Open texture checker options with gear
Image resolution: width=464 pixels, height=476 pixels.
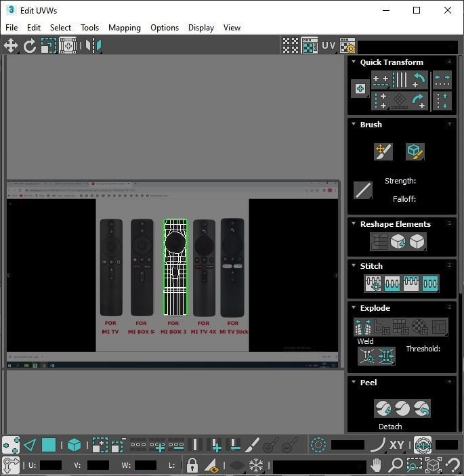347,45
